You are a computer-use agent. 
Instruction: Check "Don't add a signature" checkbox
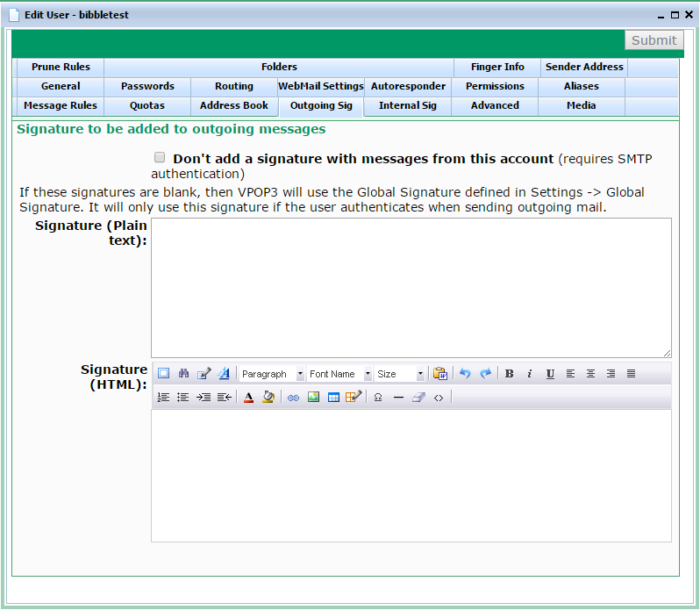point(160,158)
